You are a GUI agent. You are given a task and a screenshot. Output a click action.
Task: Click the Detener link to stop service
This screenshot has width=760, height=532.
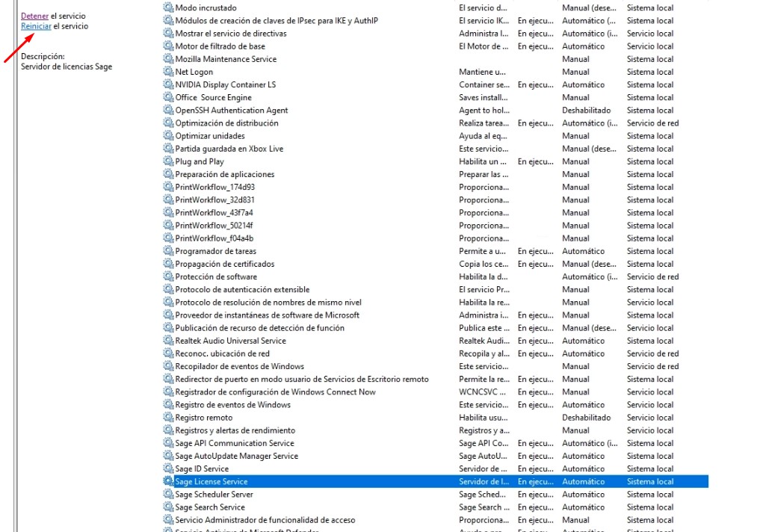pyautogui.click(x=34, y=16)
